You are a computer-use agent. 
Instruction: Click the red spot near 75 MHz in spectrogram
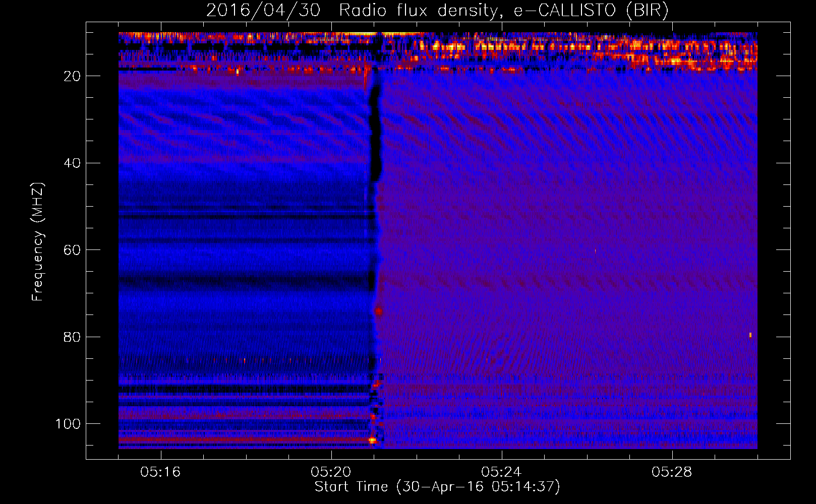[x=378, y=311]
